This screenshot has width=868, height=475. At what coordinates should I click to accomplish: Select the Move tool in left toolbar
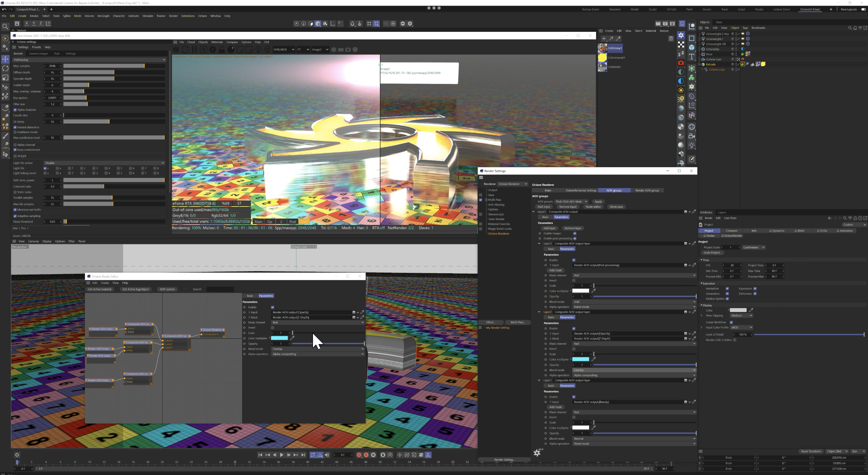point(5,59)
